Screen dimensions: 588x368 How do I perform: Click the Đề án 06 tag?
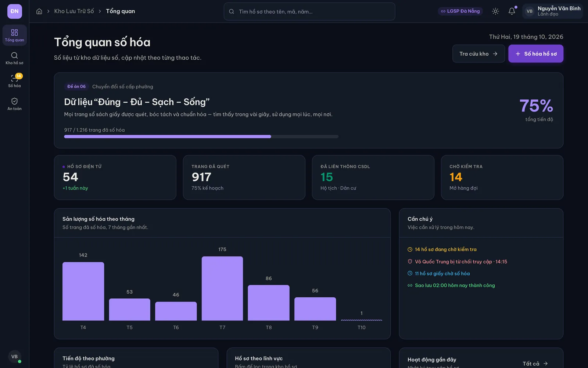[x=76, y=86]
